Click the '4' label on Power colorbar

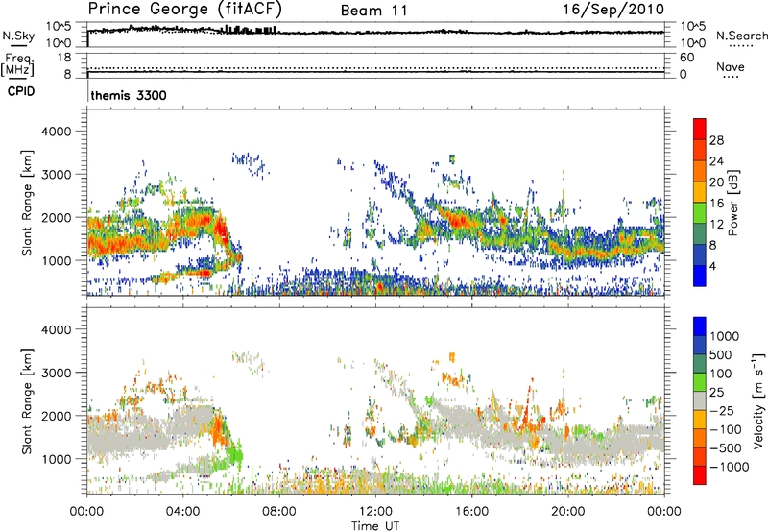[x=713, y=266]
